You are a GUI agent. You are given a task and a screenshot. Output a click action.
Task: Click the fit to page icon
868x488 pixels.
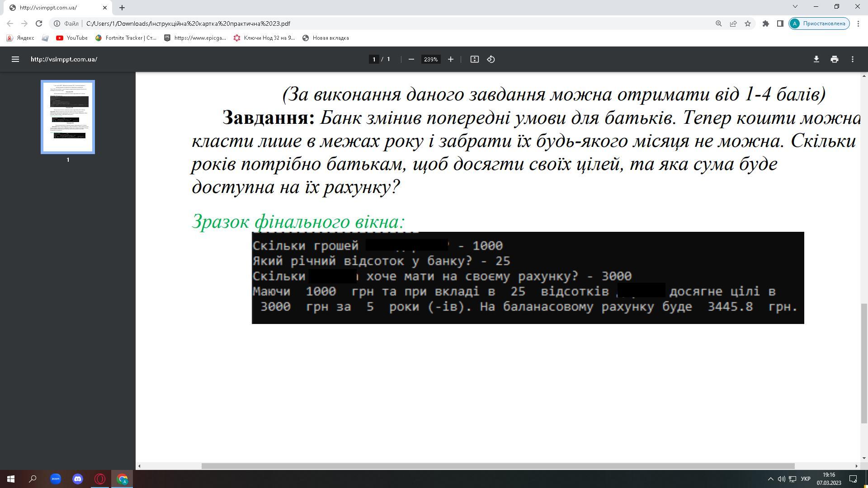point(474,59)
